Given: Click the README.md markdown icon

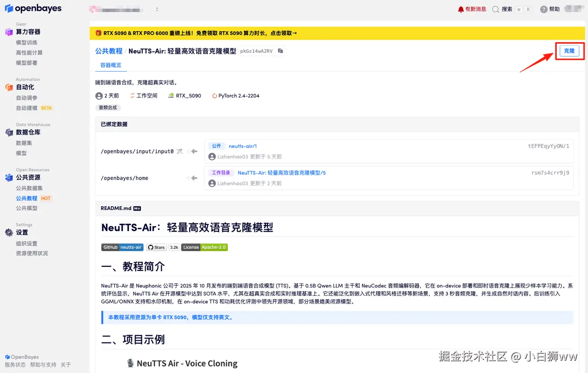Looking at the screenshot, I should click(137, 209).
